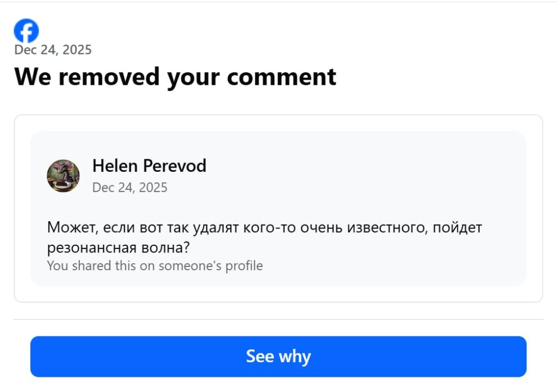Open Helen Perevod's profile picture
The width and height of the screenshot is (557, 392).
click(x=63, y=176)
